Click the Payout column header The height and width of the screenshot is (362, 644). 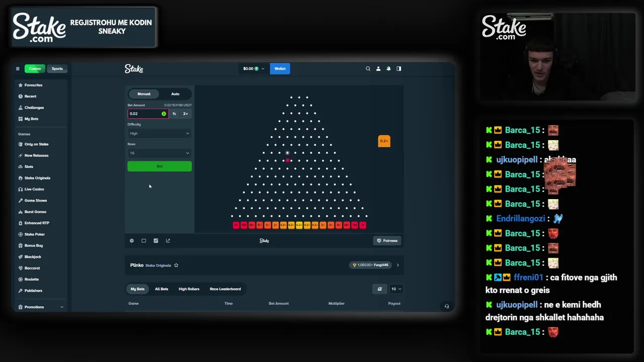[394, 304]
